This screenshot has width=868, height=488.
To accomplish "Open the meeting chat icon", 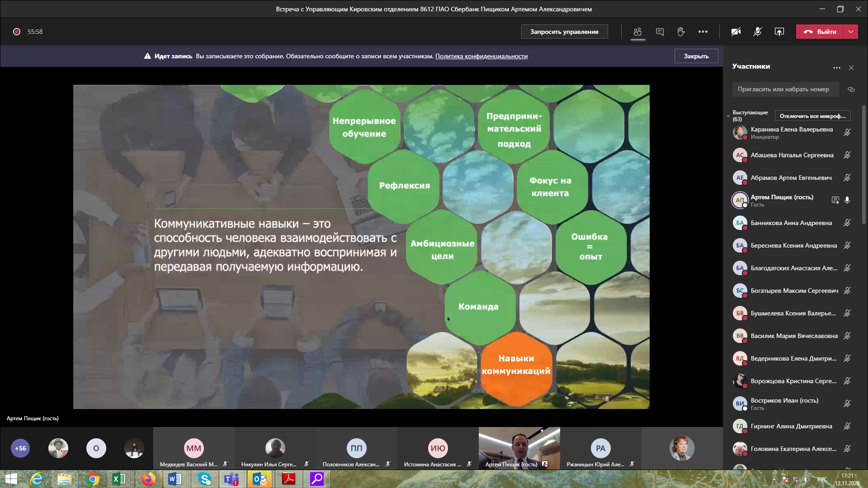I will coord(660,32).
